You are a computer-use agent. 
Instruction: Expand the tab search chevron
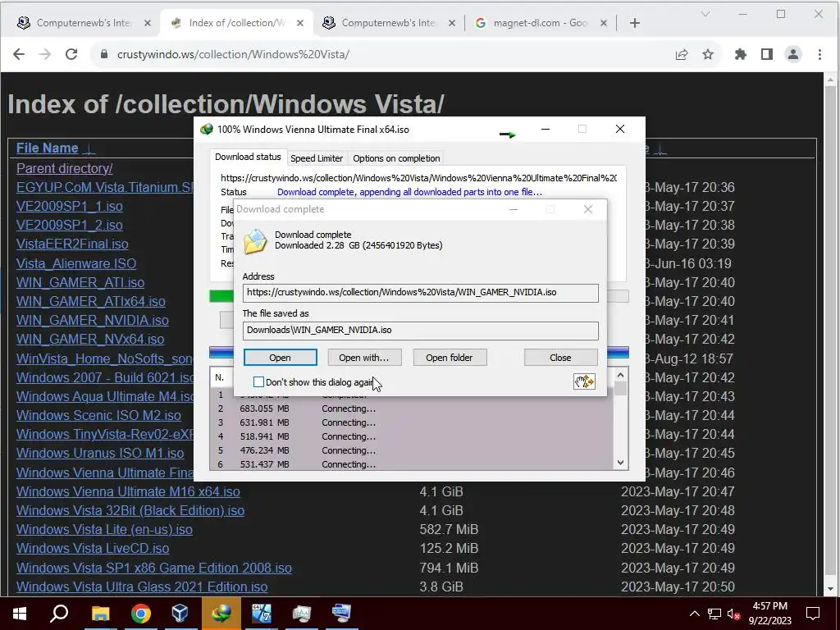705,15
